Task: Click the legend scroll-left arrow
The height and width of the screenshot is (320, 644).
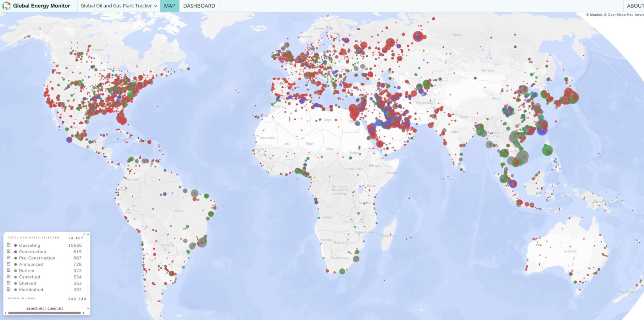Action: pyautogui.click(x=5, y=313)
